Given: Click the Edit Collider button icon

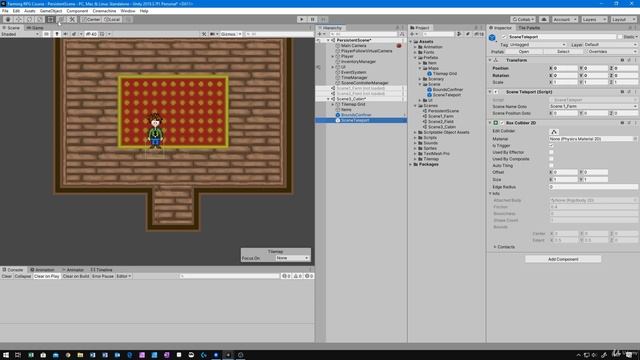Looking at the screenshot, I should click(554, 131).
